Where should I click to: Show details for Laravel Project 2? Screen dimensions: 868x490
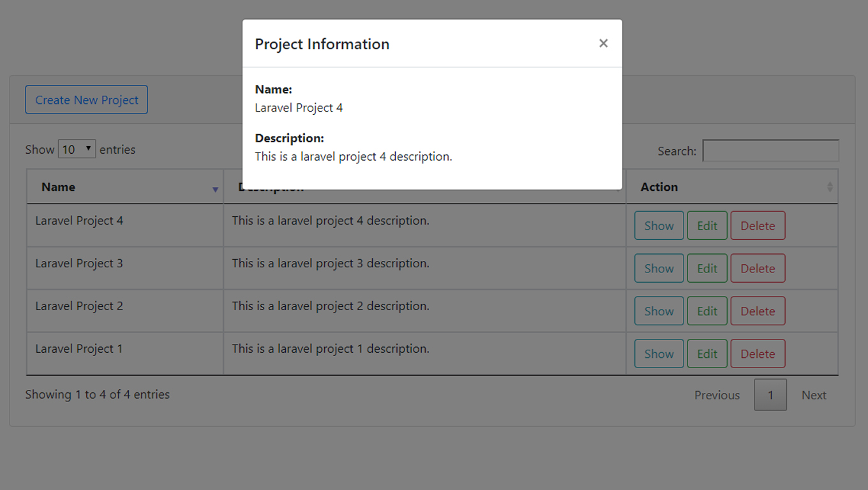[659, 311]
